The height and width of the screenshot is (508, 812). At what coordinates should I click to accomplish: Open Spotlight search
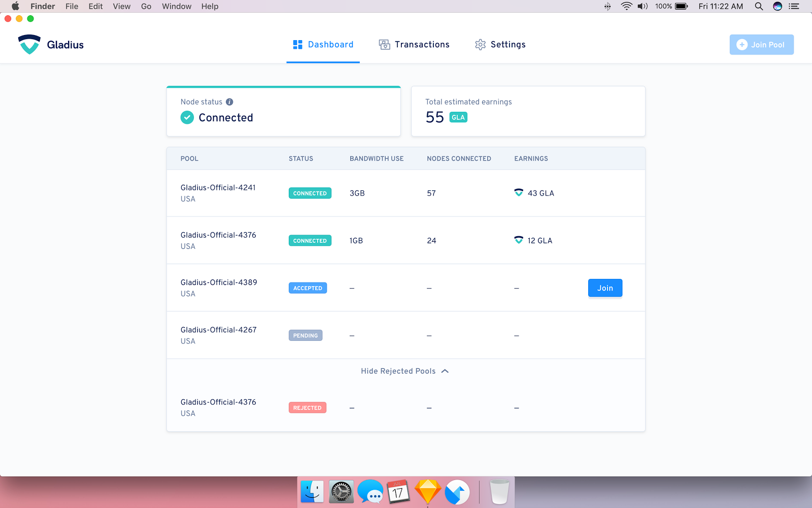click(x=759, y=6)
